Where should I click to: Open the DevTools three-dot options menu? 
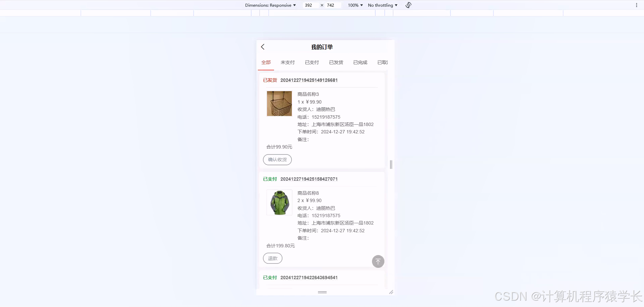[x=637, y=5]
